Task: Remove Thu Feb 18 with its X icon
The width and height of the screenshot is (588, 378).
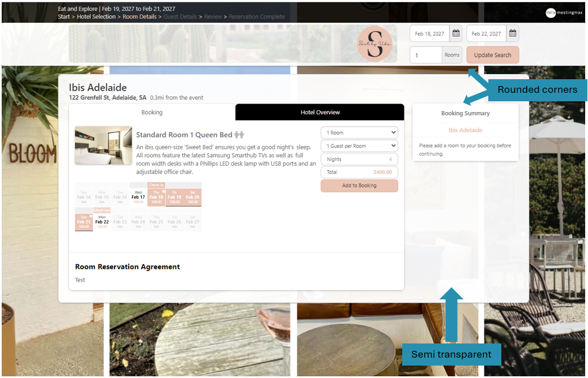Action: click(x=164, y=191)
